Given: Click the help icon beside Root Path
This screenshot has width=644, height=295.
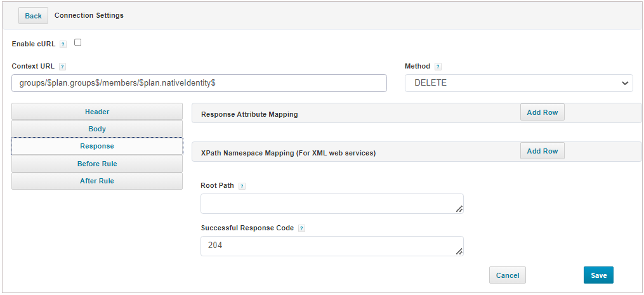Looking at the screenshot, I should [242, 187].
